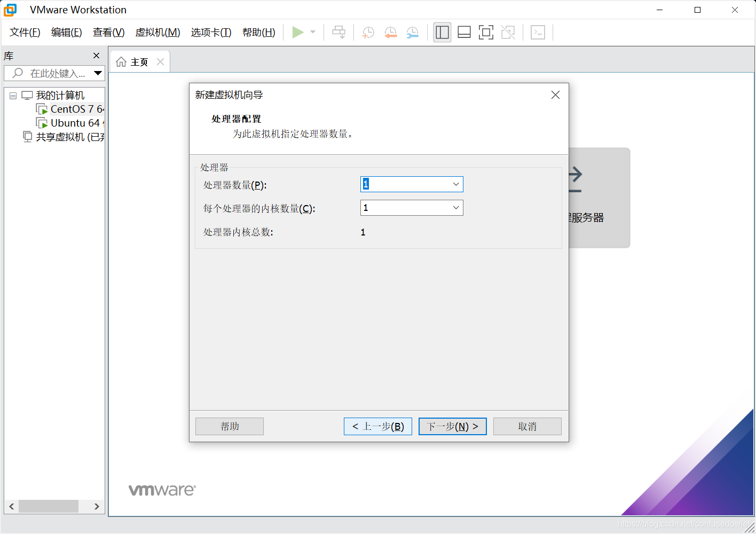Click the VMware Workstation title bar logo

(x=10, y=10)
